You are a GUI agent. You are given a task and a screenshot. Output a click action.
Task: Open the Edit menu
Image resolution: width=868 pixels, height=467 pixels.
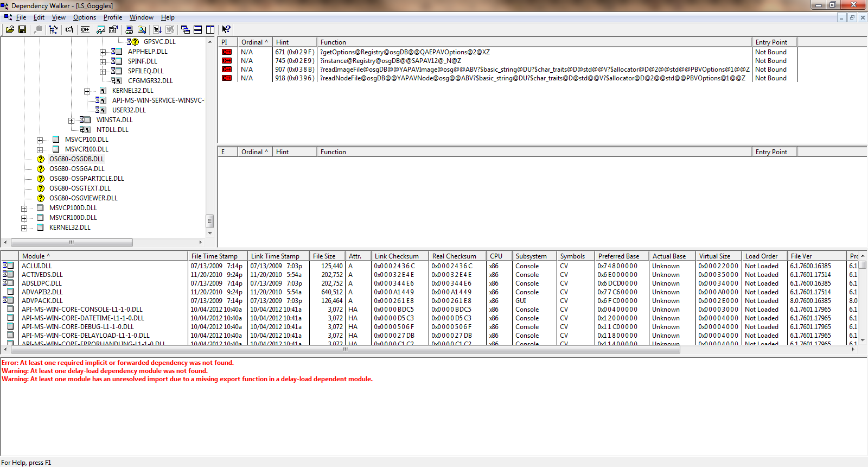39,17
